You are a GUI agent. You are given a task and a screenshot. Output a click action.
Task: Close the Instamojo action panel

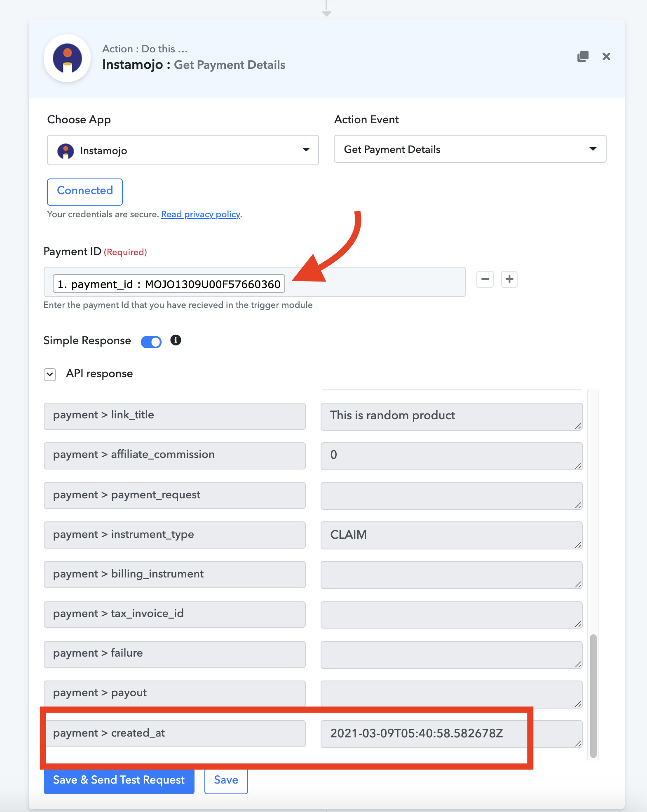(606, 56)
